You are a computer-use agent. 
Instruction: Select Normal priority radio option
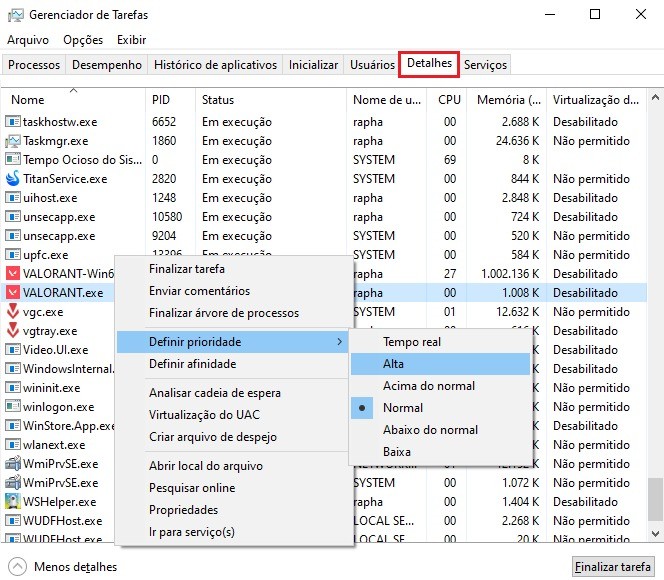(440, 408)
